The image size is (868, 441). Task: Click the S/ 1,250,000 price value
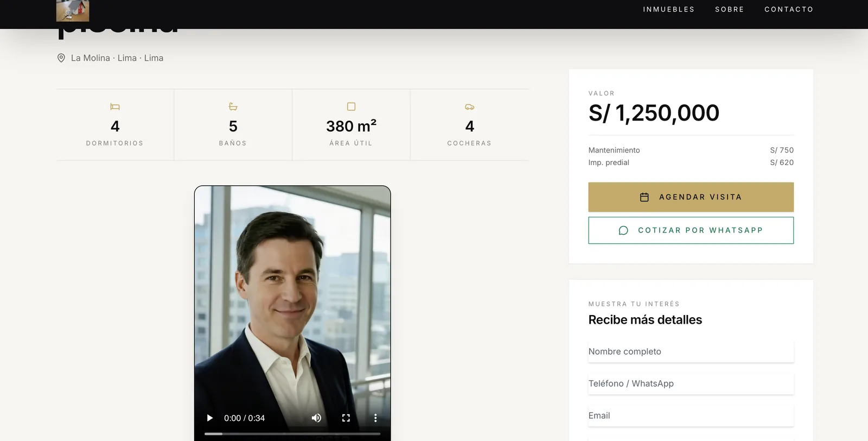(x=654, y=113)
